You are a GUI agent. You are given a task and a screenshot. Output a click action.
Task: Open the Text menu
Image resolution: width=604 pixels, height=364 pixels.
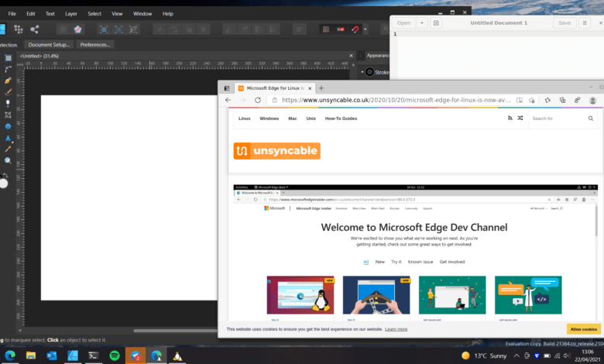pos(50,13)
